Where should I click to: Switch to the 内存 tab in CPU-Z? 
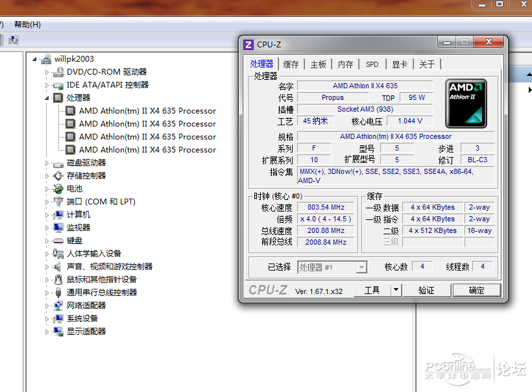[x=345, y=64]
